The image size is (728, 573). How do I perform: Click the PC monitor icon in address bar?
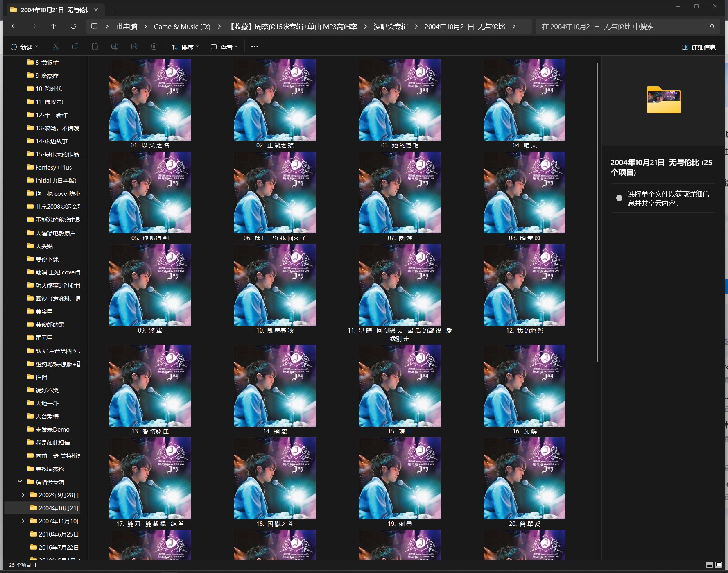tap(94, 27)
